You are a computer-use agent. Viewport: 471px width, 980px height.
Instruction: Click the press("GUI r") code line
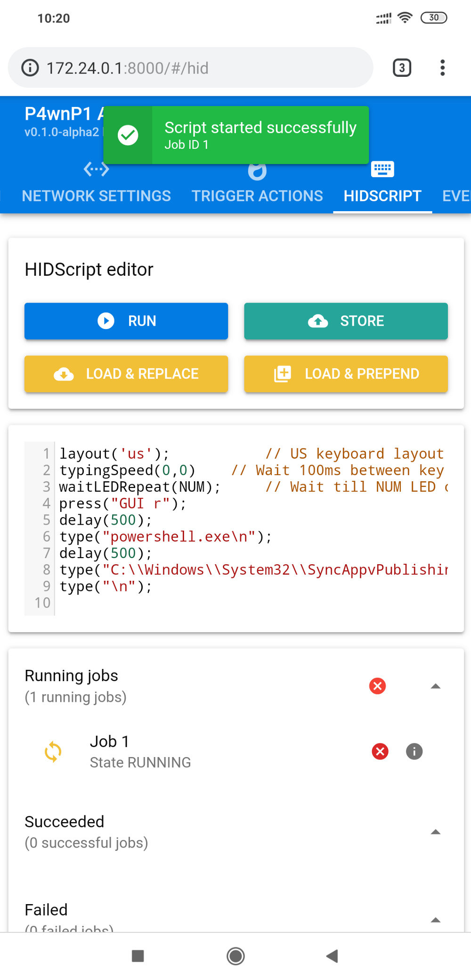tap(123, 503)
